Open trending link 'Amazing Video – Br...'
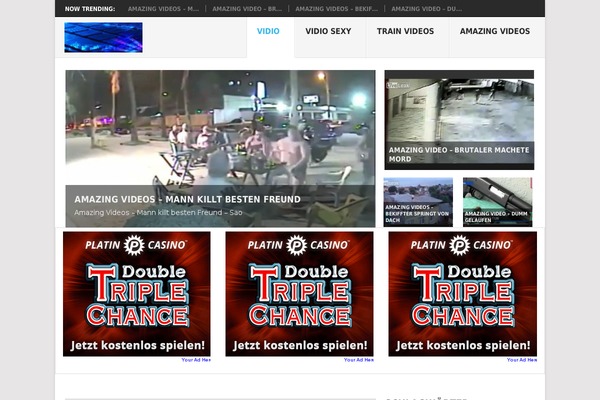This screenshot has width=600, height=400. click(x=247, y=9)
